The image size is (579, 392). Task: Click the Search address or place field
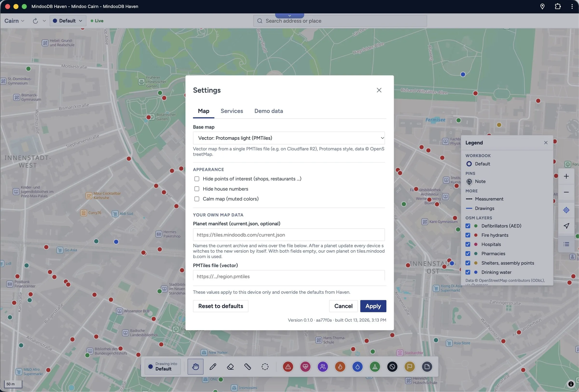[340, 21]
